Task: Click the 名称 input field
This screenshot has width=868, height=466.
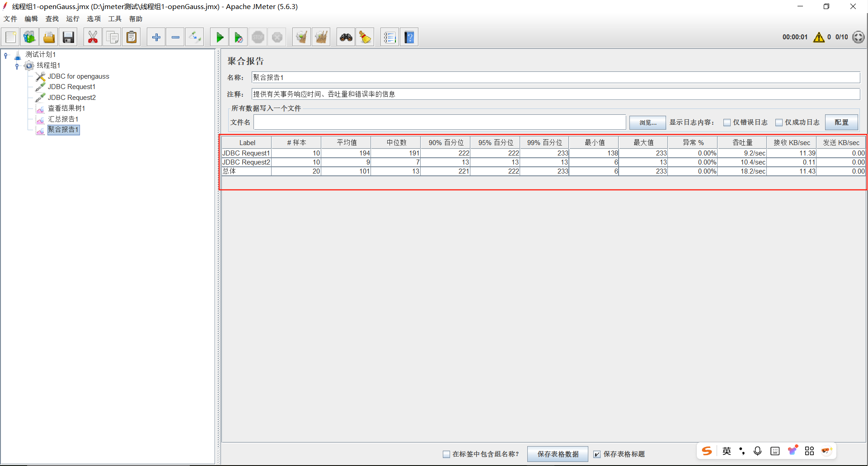Action: tap(556, 77)
